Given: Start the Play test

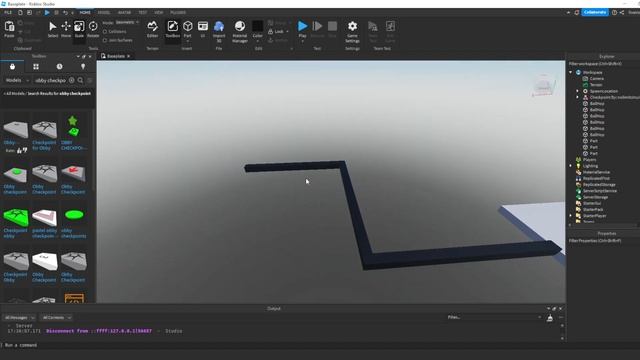Looking at the screenshot, I should click(302, 29).
